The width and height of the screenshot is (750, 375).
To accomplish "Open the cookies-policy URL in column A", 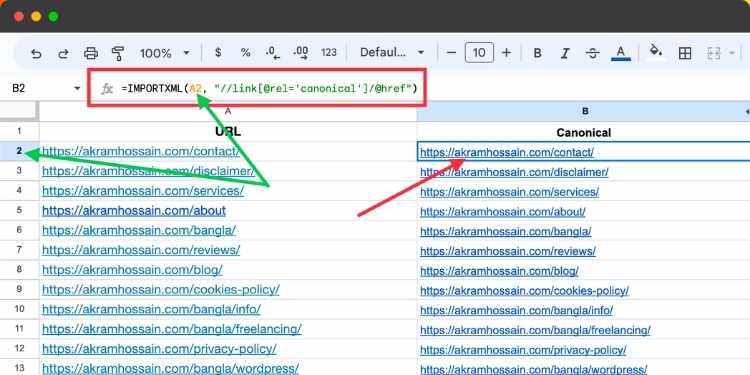I will click(161, 289).
